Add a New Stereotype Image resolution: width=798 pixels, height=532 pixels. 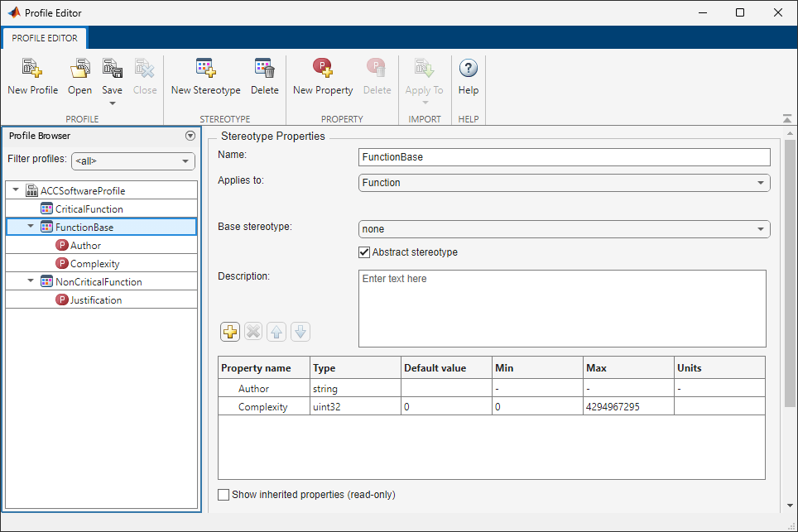pyautogui.click(x=204, y=74)
